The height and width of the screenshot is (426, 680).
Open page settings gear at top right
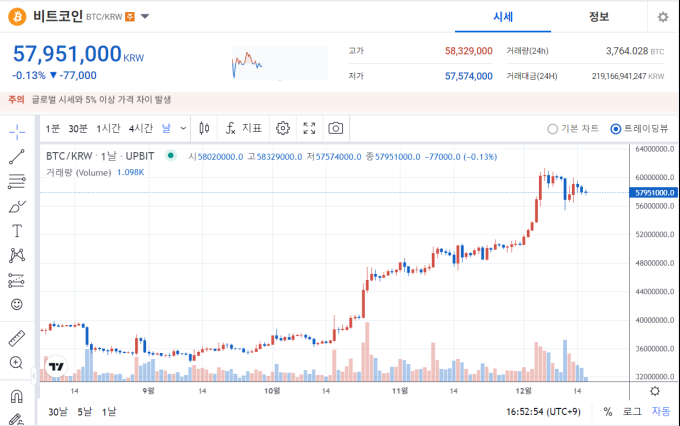tap(663, 17)
